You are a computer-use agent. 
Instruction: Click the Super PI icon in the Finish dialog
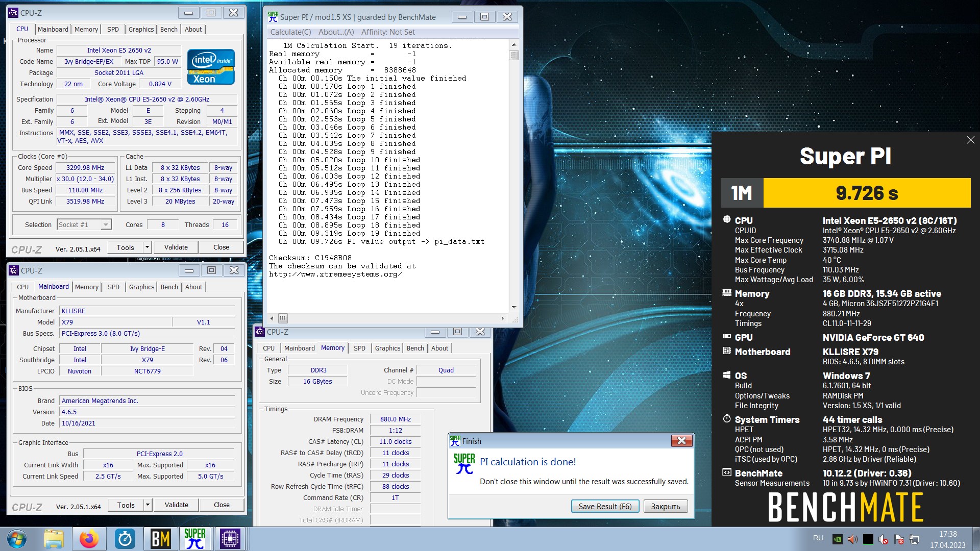[x=464, y=463]
